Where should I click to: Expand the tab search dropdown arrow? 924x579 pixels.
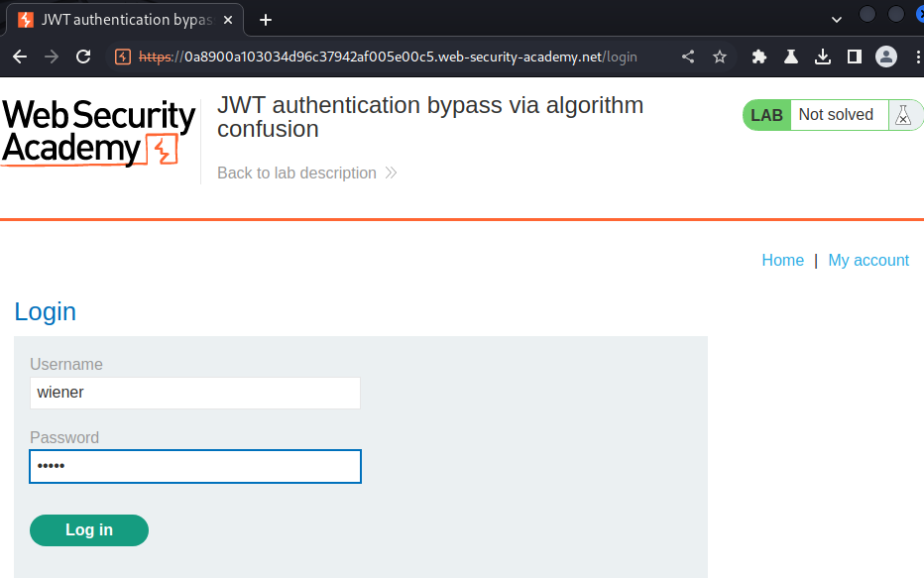pos(836,20)
